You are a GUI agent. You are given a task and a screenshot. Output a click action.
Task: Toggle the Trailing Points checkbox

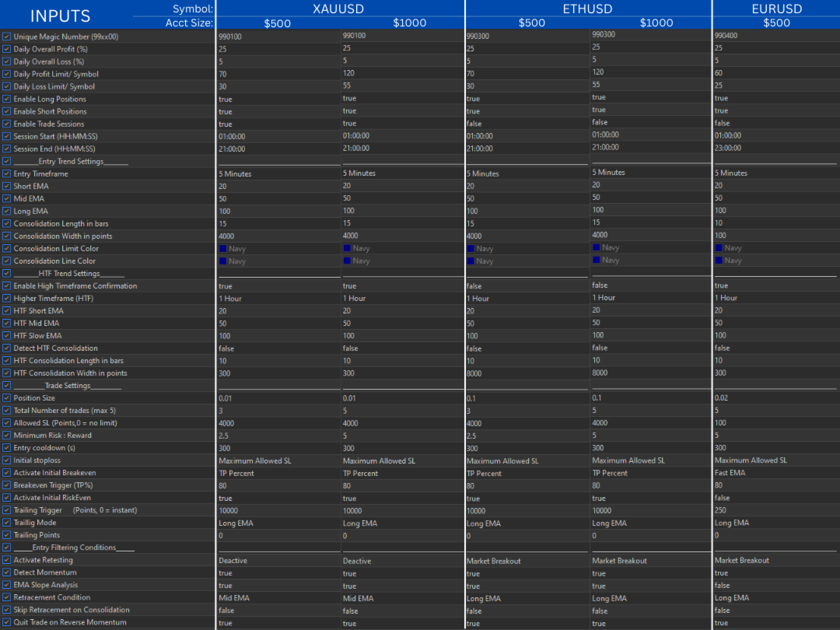(x=6, y=534)
